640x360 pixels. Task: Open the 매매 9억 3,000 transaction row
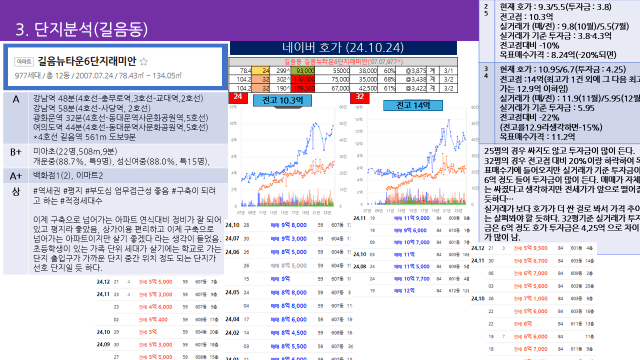click(287, 238)
